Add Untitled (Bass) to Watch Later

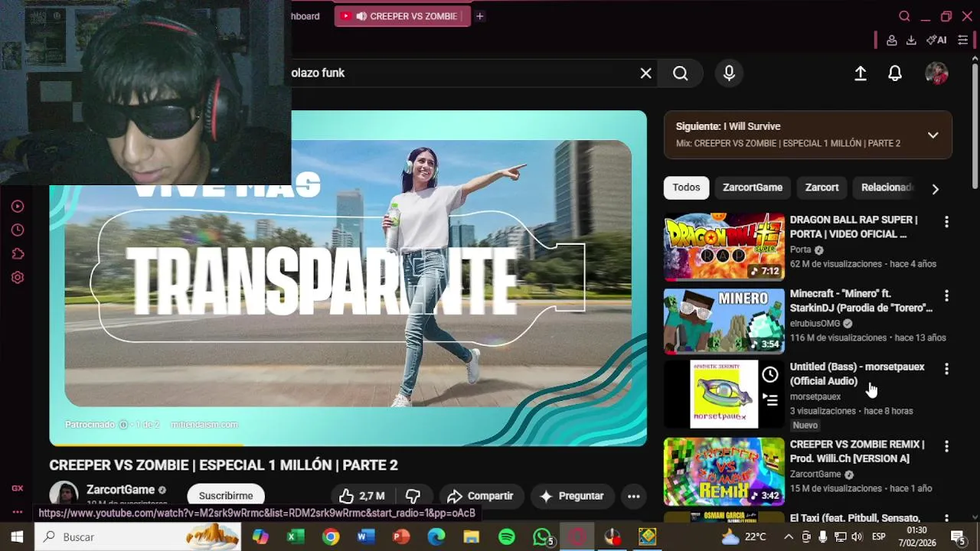[770, 375]
